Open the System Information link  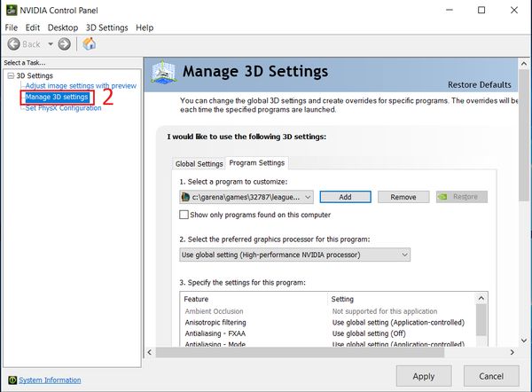pyautogui.click(x=50, y=380)
